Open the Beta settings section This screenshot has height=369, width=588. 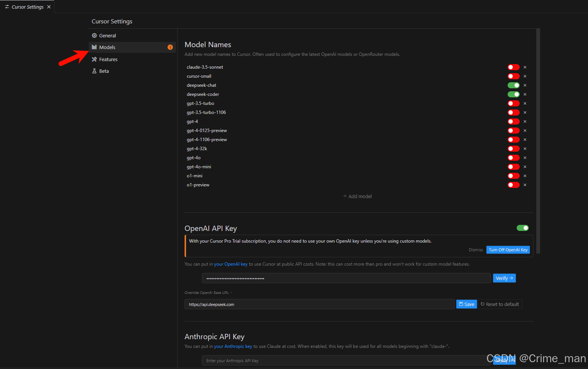point(132,71)
